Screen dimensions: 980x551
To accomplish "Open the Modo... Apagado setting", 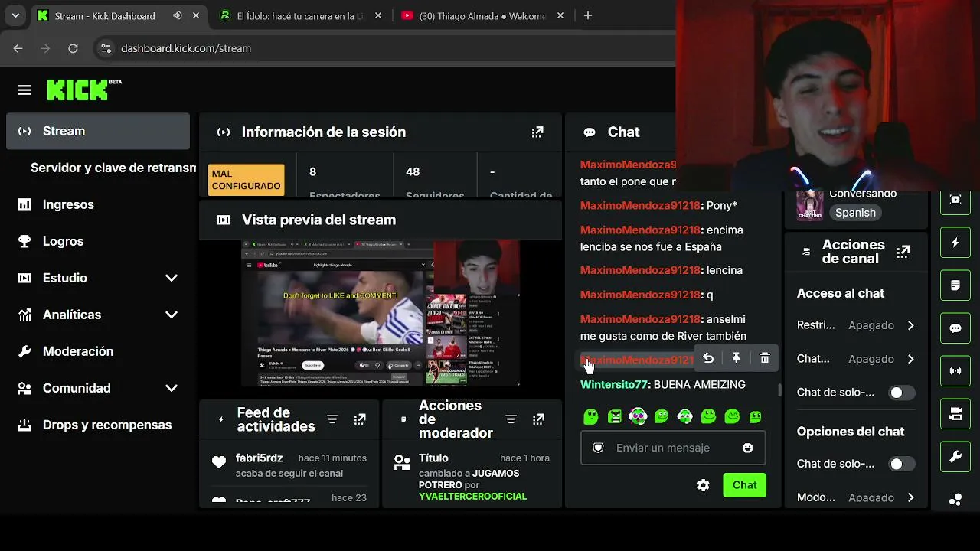I will (856, 497).
